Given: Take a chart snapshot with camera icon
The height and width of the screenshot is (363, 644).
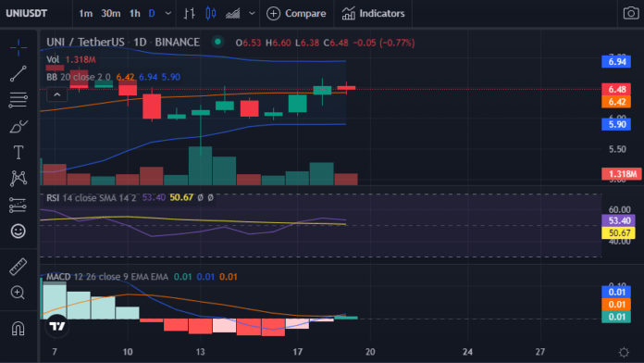Looking at the screenshot, I should click(631, 13).
